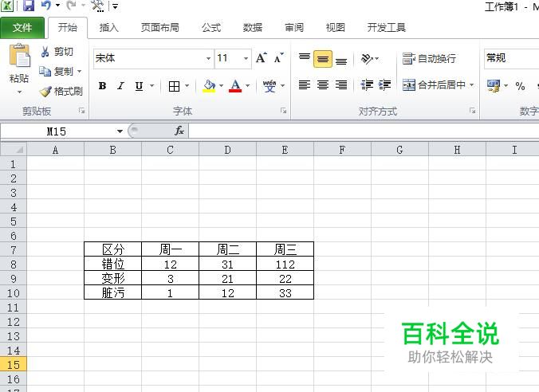Open alignment group dialog launcher
The image size is (539, 392).
pyautogui.click(x=473, y=111)
